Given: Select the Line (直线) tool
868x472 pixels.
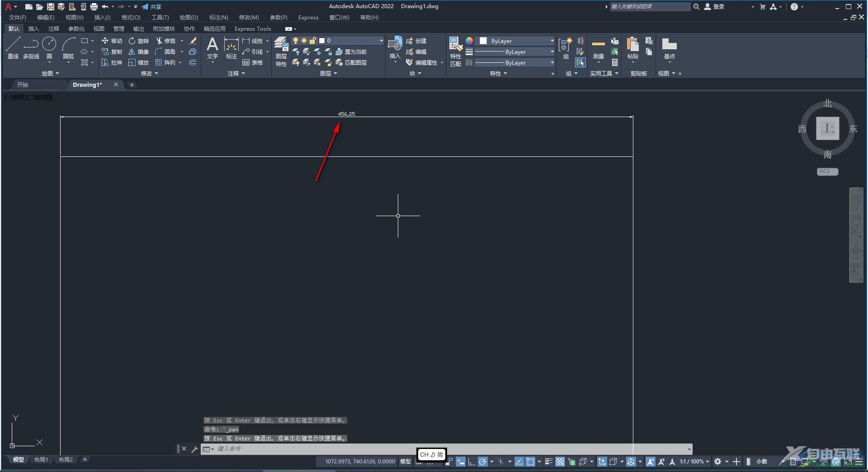Looking at the screenshot, I should (13, 48).
